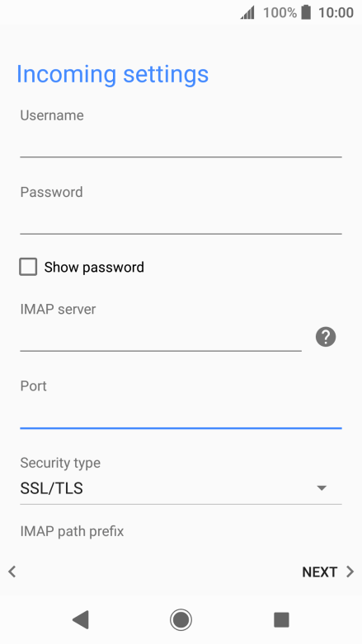Tap the Incoming settings heading
Screen dimensions: 362x644
pos(112,74)
